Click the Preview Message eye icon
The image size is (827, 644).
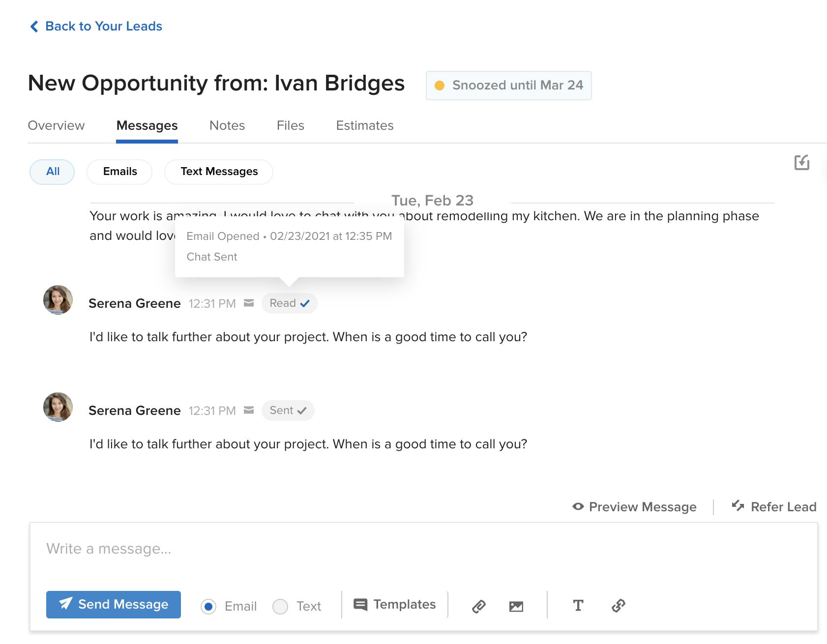click(x=578, y=506)
